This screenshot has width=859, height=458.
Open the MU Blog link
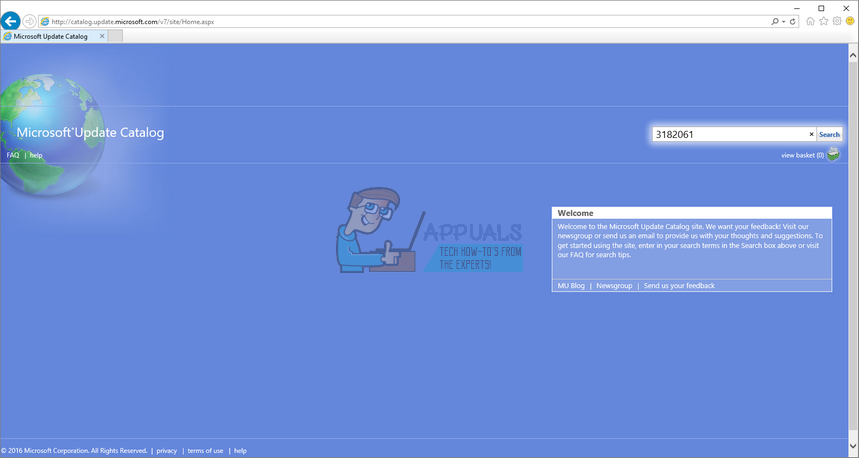point(571,286)
